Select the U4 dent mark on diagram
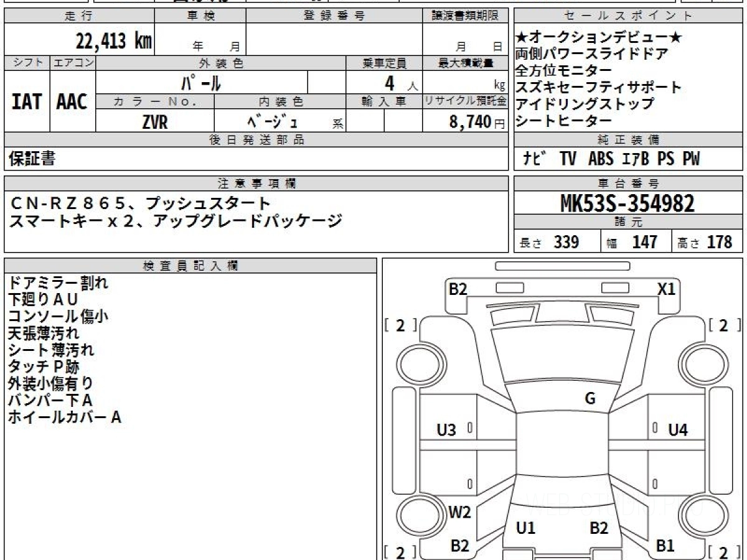The width and height of the screenshot is (747, 560). [678, 429]
